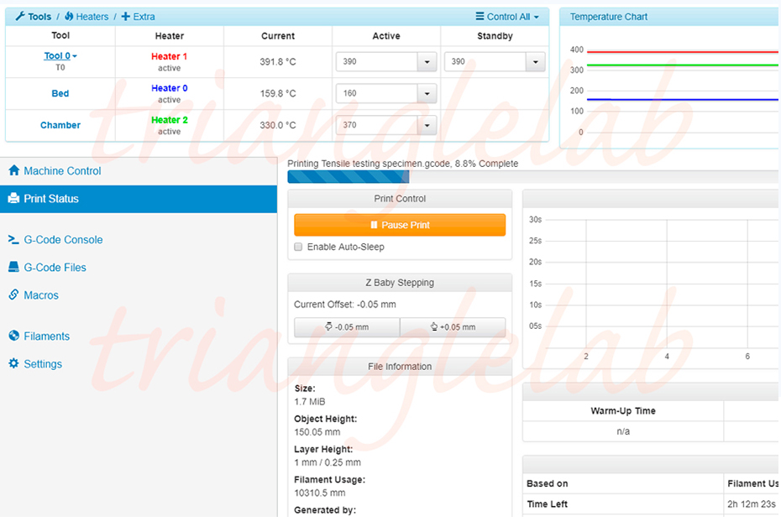The width and height of the screenshot is (781, 532).
Task: Switch to the Tools tab
Action: tap(33, 17)
